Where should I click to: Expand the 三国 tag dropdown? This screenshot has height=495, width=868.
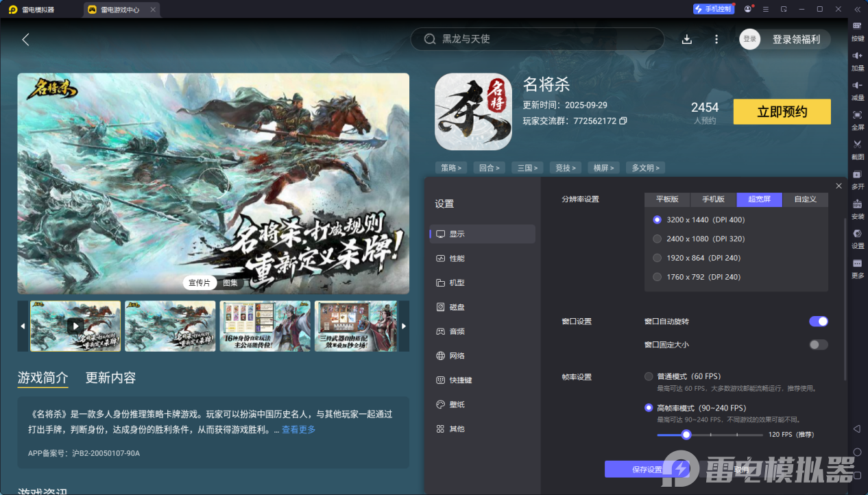527,167
